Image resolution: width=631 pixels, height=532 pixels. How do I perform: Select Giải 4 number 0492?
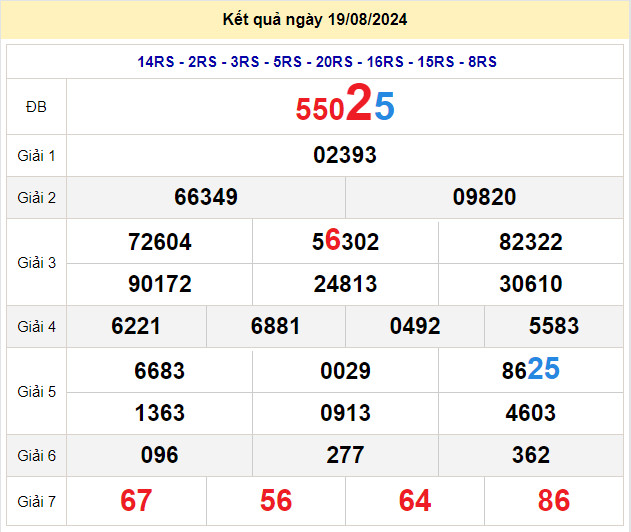coord(415,326)
